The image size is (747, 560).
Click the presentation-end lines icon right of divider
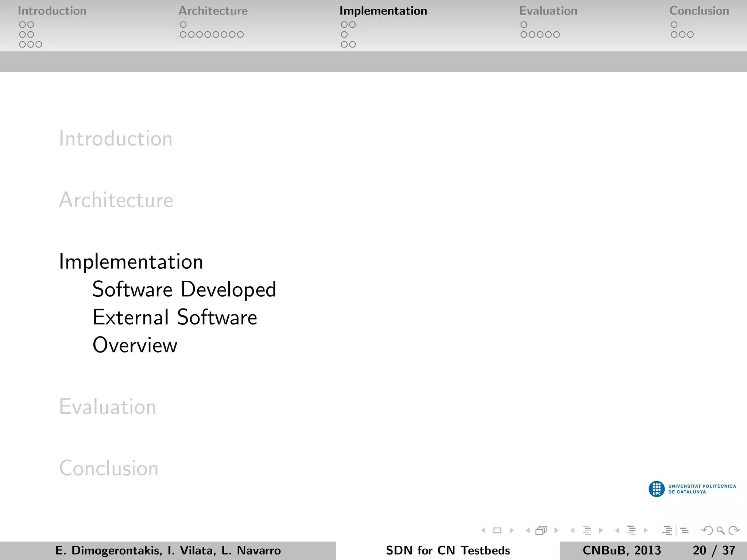pos(685,530)
